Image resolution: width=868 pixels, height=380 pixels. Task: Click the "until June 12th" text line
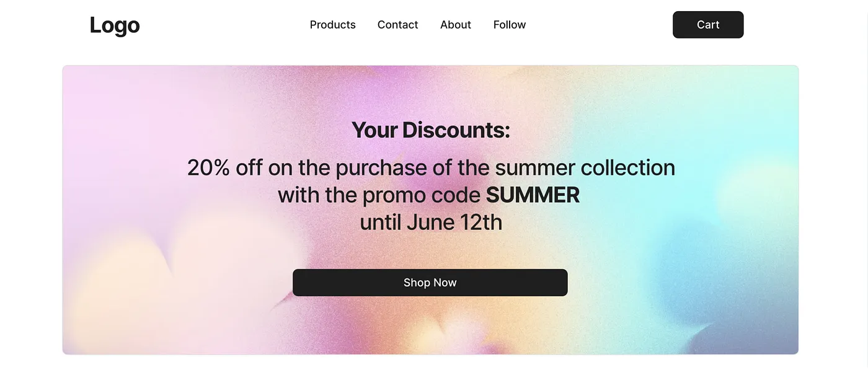point(431,222)
